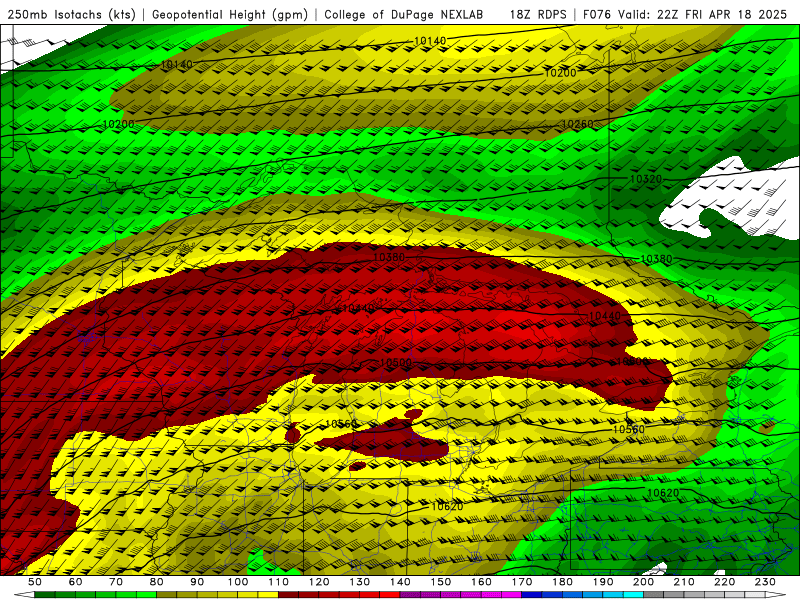Viewport: 800px width, 600px height.
Task: Click the legend value 130
Action: 360,582
